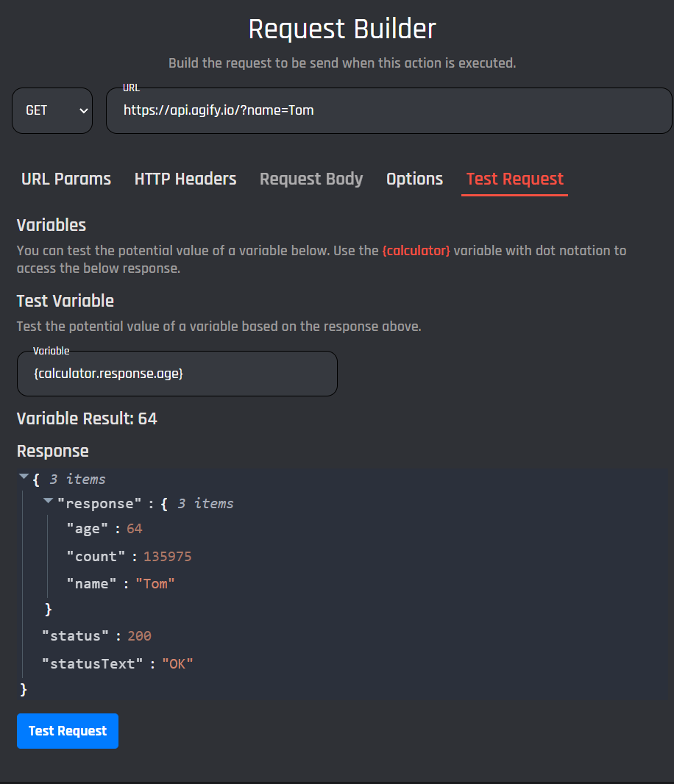Select the Request Body tab

311,179
